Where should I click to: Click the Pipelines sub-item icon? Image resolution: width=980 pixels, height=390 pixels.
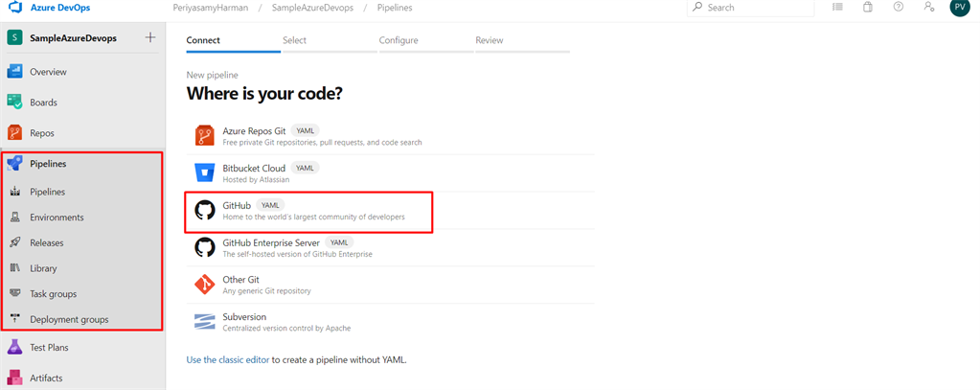coord(15,192)
